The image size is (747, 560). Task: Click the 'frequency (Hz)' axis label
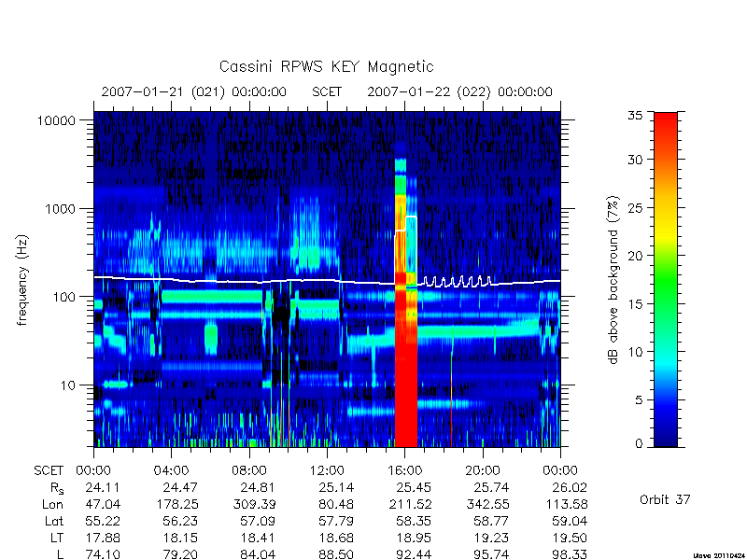coord(21,280)
